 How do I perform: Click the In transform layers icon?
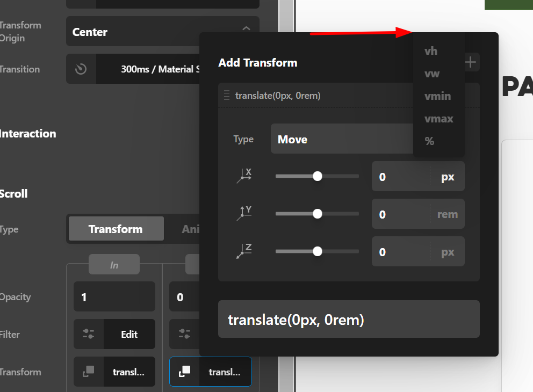click(x=88, y=372)
